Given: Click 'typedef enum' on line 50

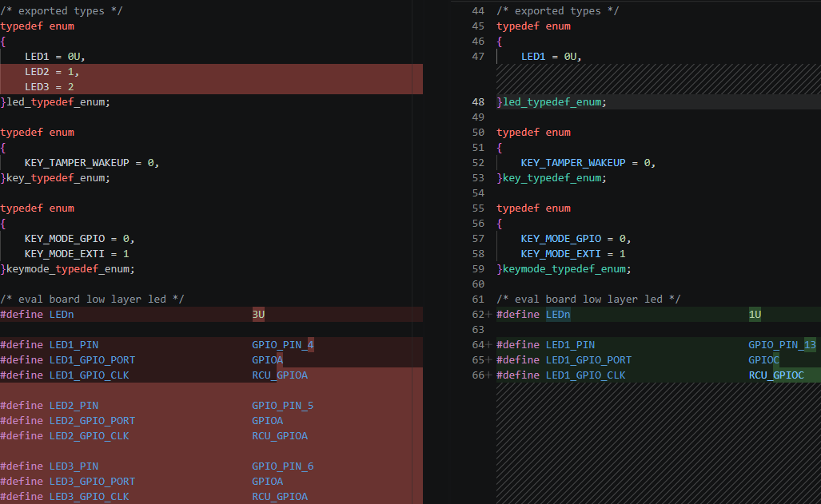Looking at the screenshot, I should (x=533, y=133).
